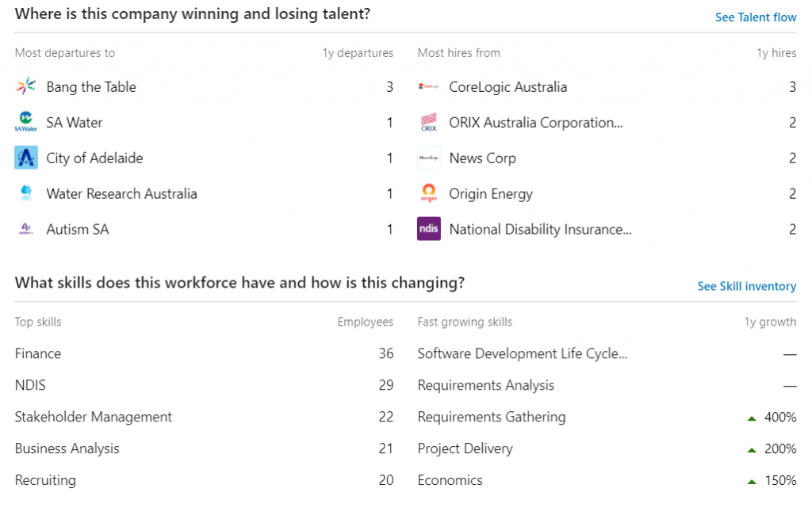Click the purple ndis logo icon
Screen dimensions: 812x515
click(x=429, y=229)
